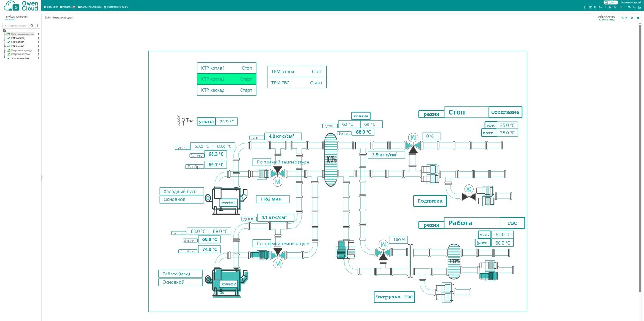Click the phone support icon in header
This screenshot has height=321, width=644.
pos(615,7)
